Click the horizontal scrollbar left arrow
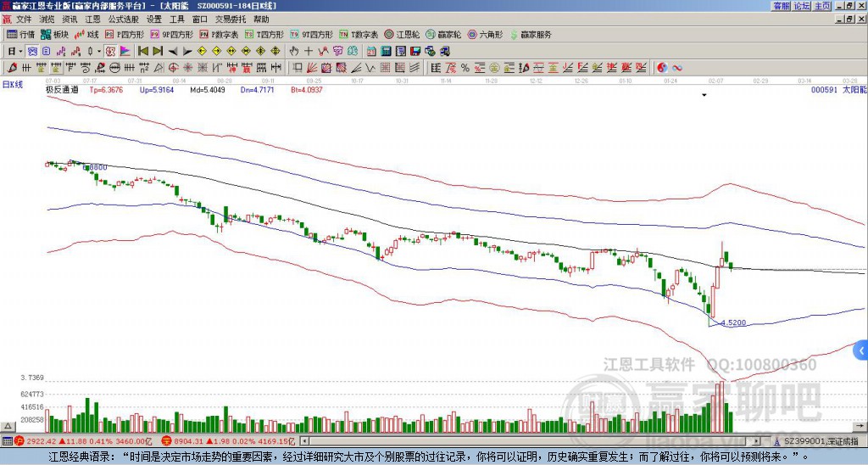 304,441
